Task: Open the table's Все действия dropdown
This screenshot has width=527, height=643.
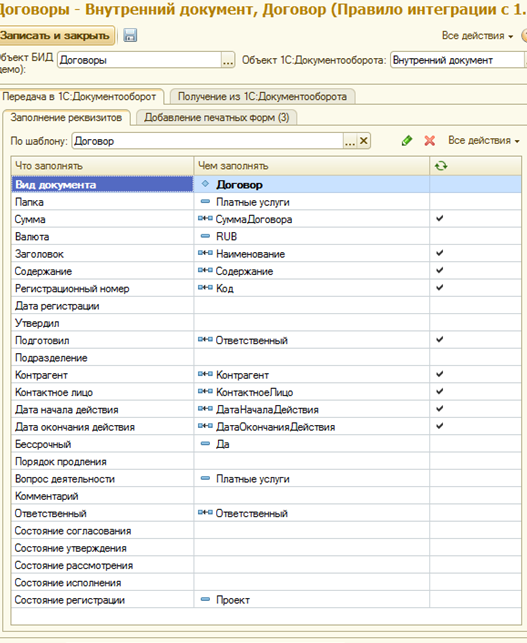Action: [484, 140]
